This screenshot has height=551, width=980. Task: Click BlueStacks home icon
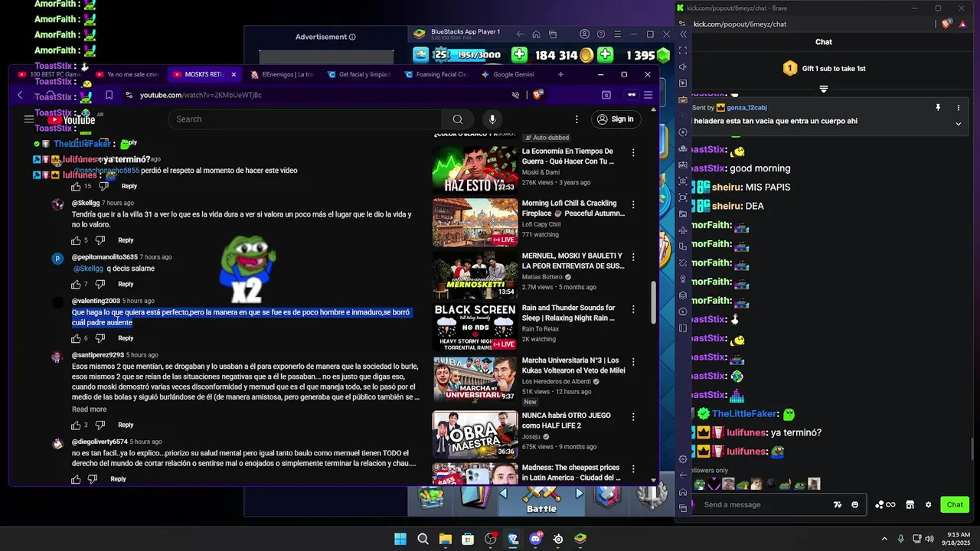point(536,34)
